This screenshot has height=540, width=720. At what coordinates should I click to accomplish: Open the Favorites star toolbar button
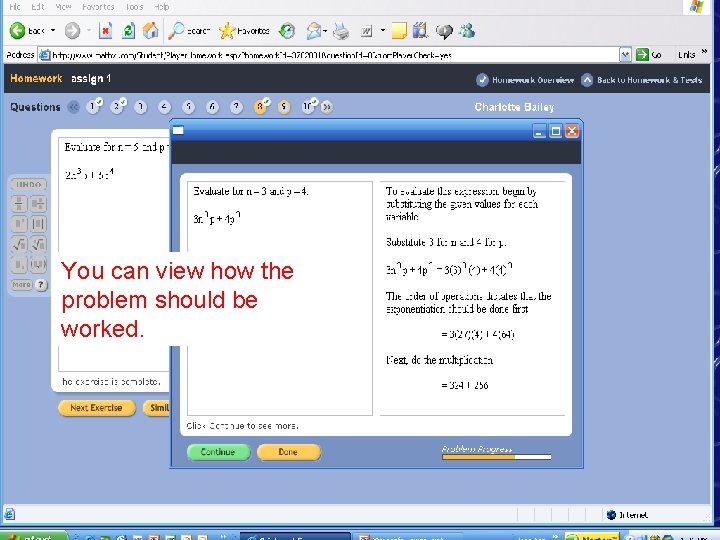[x=243, y=31]
